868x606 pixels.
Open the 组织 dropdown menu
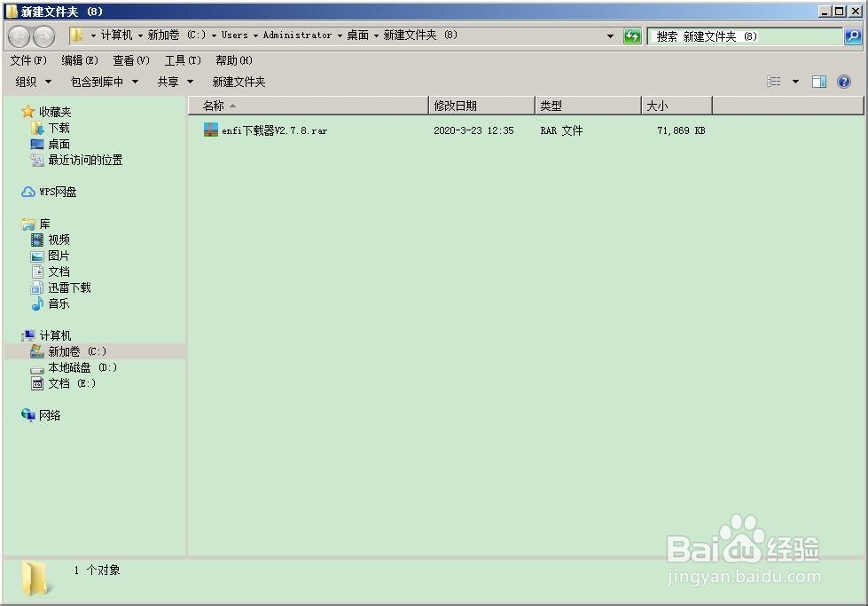pyautogui.click(x=33, y=82)
